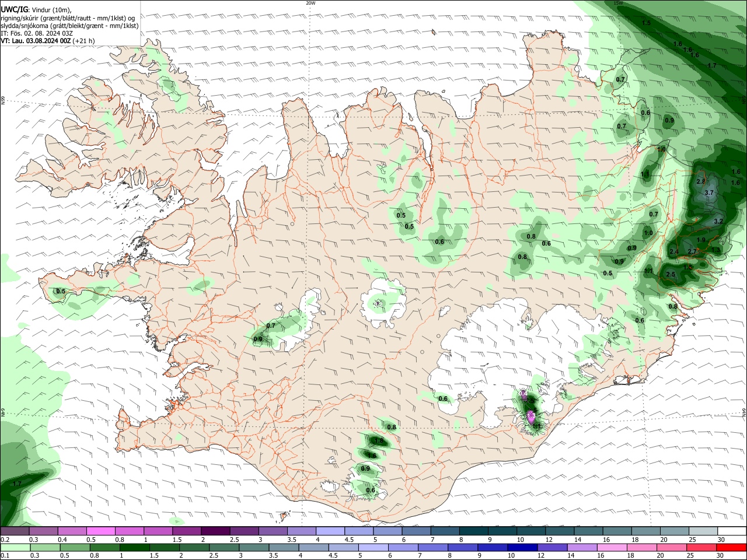Pick the pale grey 25 swatch in snow legend
The width and height of the screenshot is (747, 560).
pos(703,531)
